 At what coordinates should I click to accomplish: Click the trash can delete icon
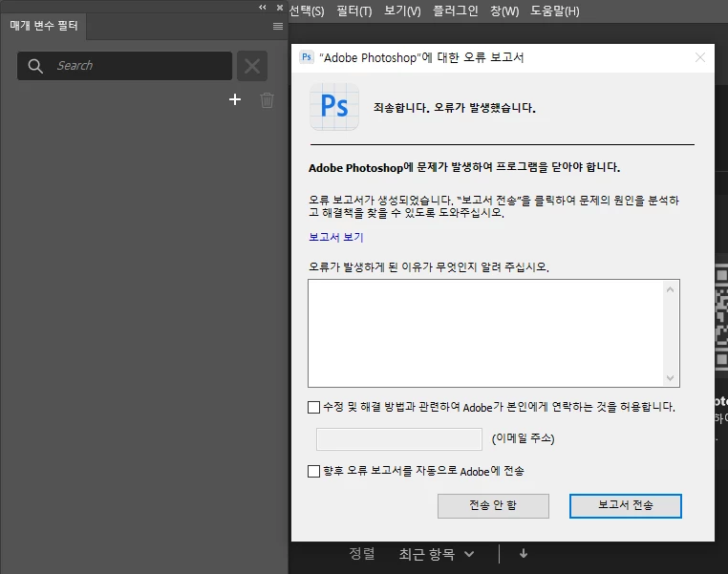tap(267, 99)
